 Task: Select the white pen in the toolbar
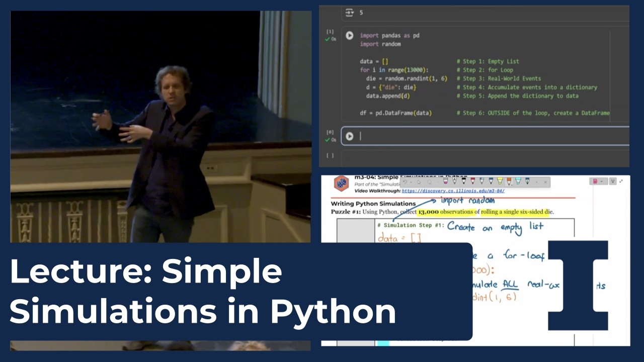(x=454, y=181)
